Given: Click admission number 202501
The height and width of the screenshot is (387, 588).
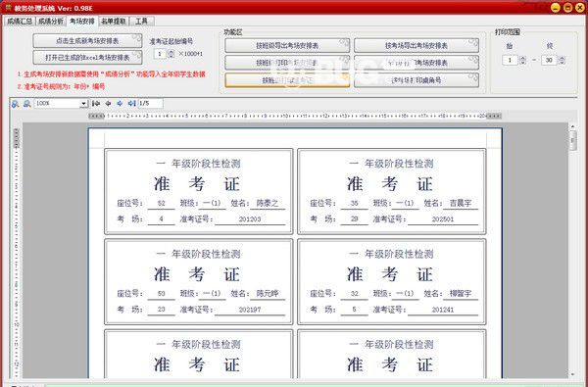Looking at the screenshot, I should pyautogui.click(x=443, y=219).
